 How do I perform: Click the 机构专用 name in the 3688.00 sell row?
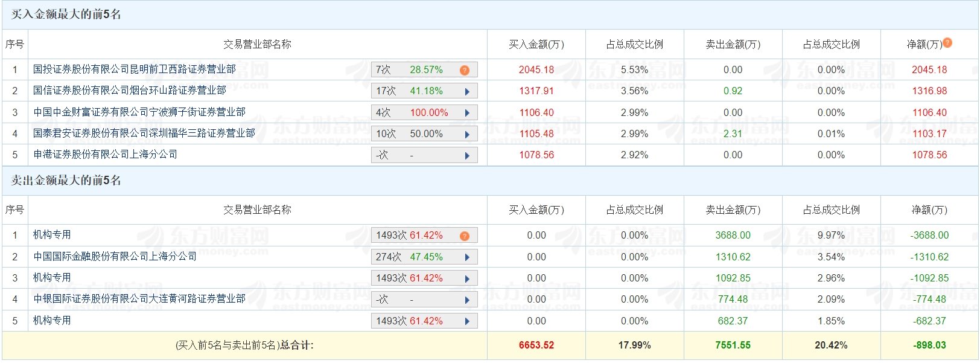(x=52, y=235)
